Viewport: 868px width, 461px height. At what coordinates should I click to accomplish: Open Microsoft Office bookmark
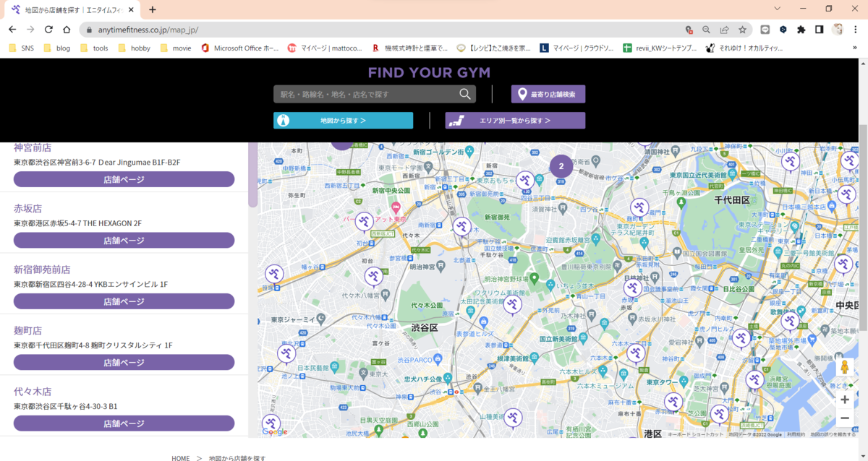pos(240,48)
